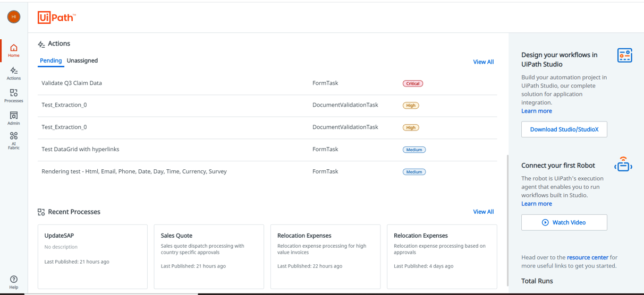
Task: Open the Sales Quote process card
Action: 209,257
